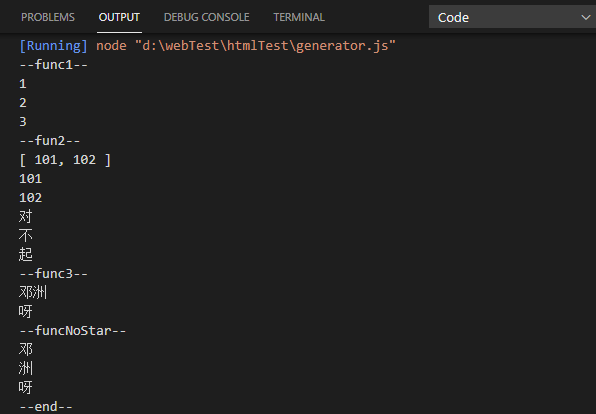Click the 邓洲 output line
This screenshot has width=596, height=414.
tap(33, 293)
